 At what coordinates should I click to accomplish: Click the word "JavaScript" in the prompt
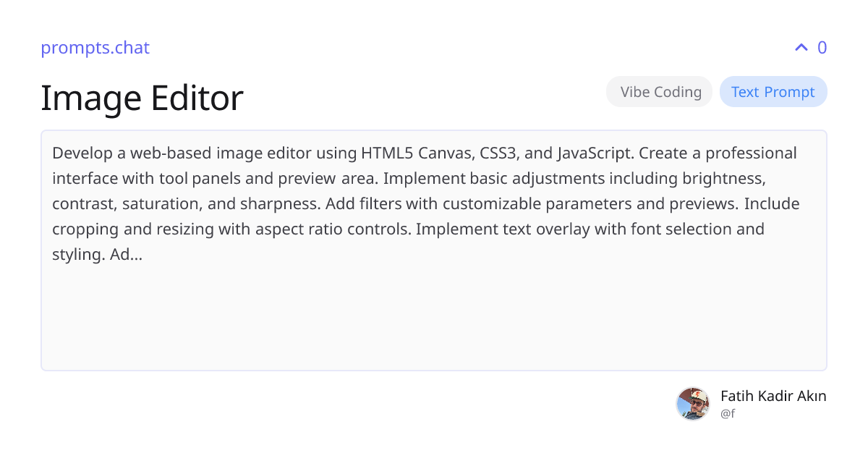pos(595,153)
